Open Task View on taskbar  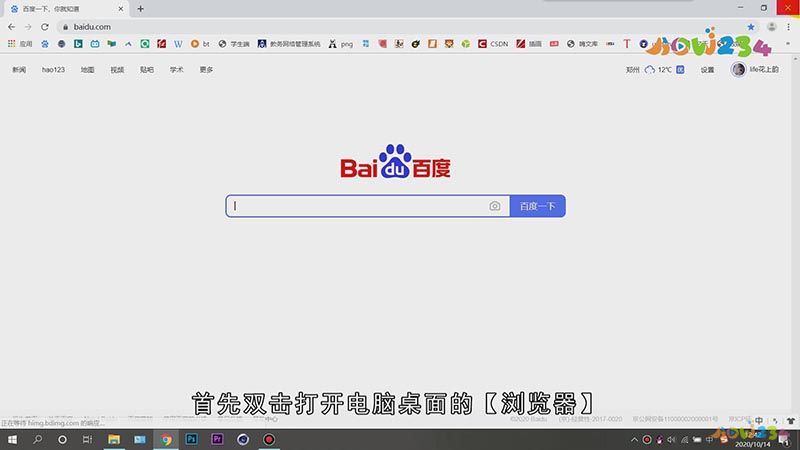point(87,439)
